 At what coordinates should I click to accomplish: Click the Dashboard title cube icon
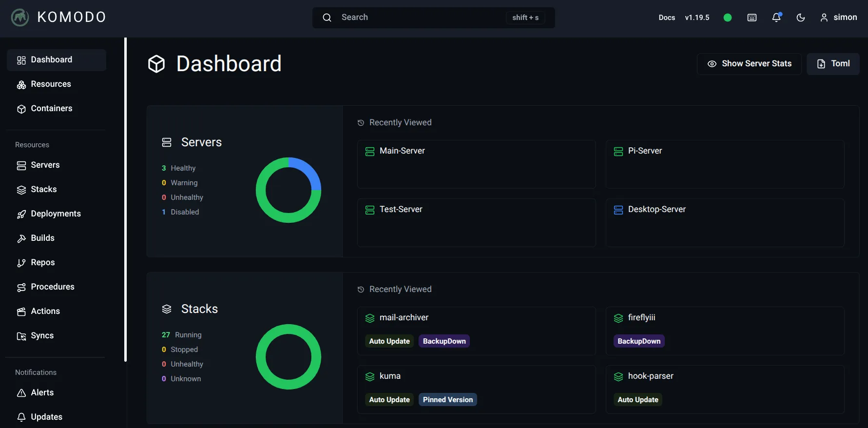156,64
